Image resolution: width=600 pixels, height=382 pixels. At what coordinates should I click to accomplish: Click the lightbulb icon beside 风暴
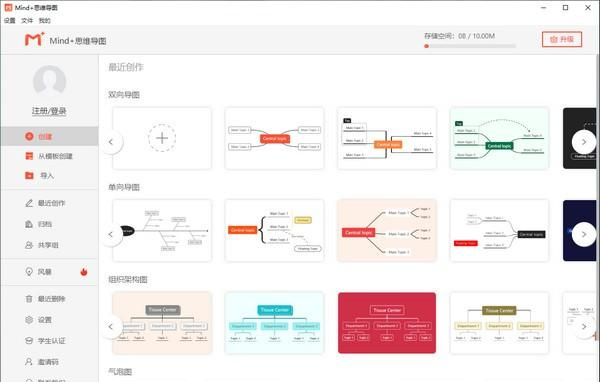[29, 272]
